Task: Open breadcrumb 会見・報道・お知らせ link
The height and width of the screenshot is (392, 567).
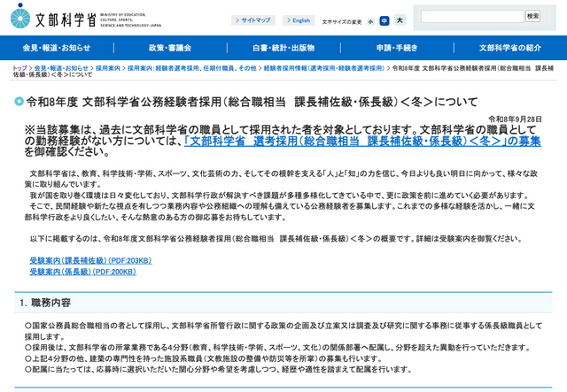Action: point(61,68)
